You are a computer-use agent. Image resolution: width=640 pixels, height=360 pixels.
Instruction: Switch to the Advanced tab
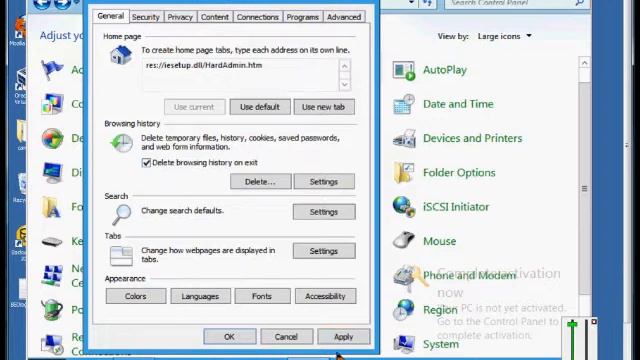pos(344,17)
